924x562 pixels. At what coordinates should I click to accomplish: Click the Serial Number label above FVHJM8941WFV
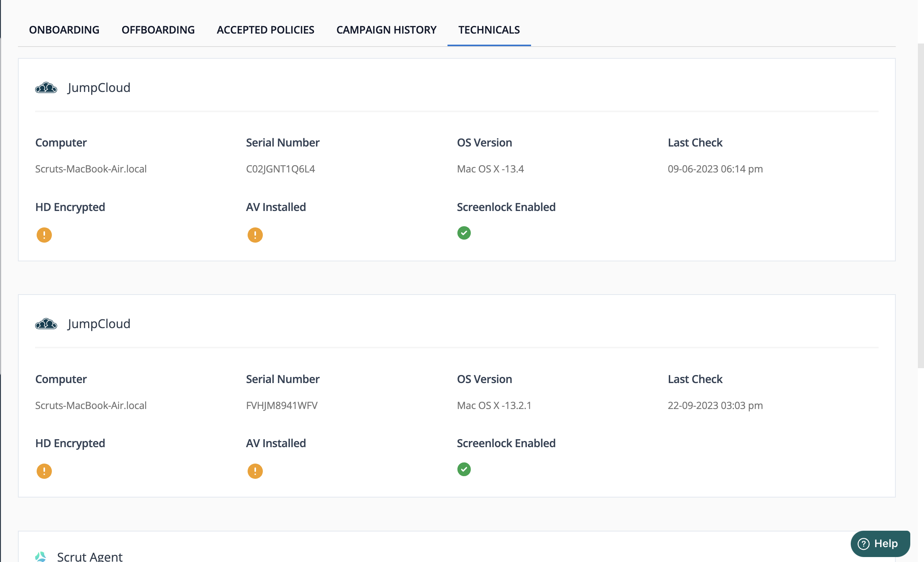pyautogui.click(x=283, y=379)
